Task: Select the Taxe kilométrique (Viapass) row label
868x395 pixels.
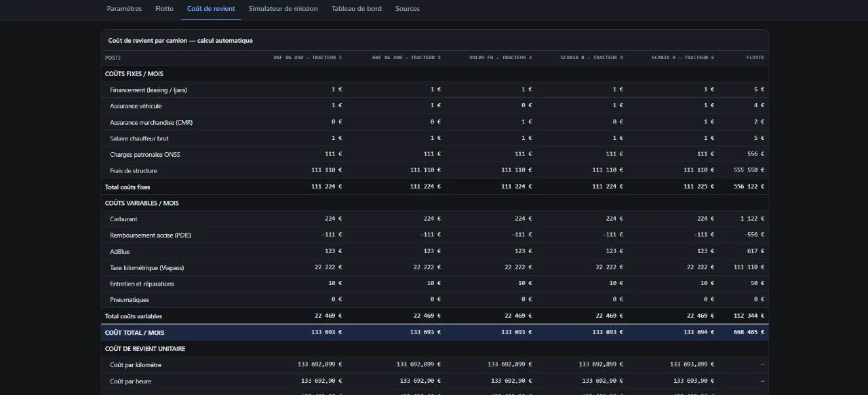Action: (x=147, y=267)
